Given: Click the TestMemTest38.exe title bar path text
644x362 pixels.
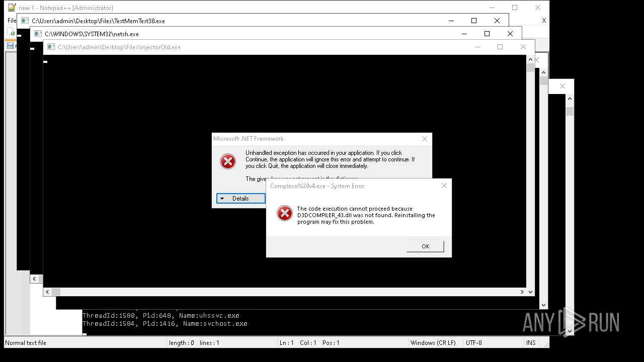Looking at the screenshot, I should coord(98,21).
